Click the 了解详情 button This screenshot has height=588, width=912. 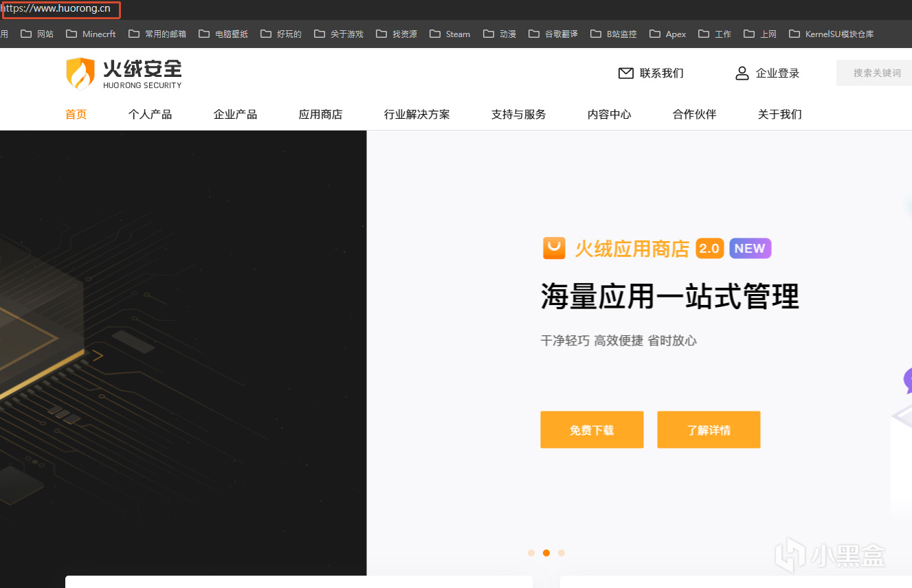click(x=709, y=430)
